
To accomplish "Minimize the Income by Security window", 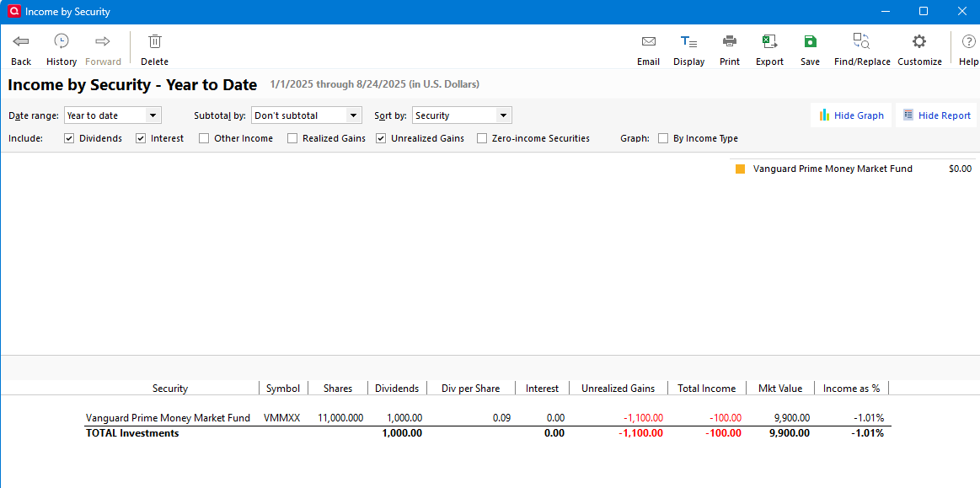I will pos(885,11).
